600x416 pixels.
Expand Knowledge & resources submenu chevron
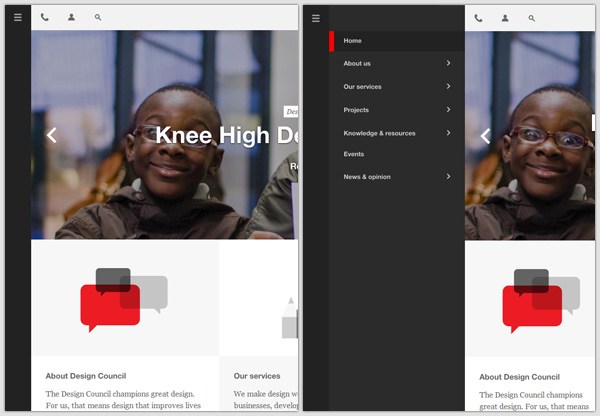448,133
